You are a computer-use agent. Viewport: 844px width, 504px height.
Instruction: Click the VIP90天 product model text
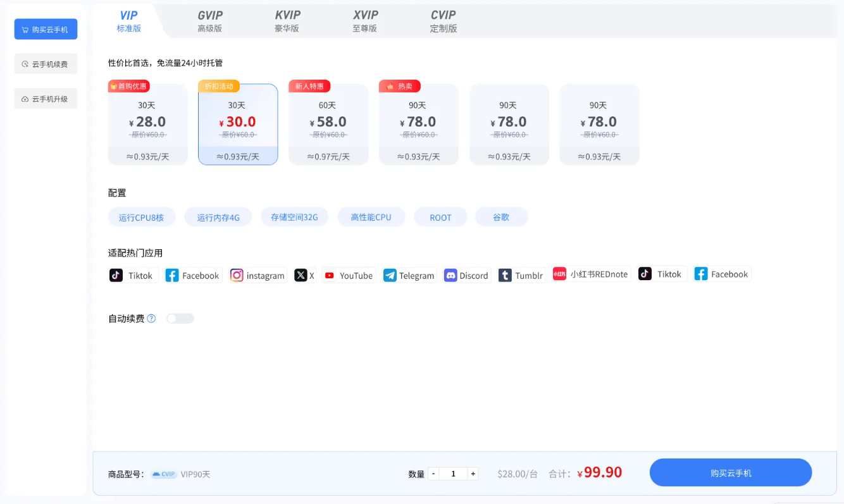click(x=195, y=474)
